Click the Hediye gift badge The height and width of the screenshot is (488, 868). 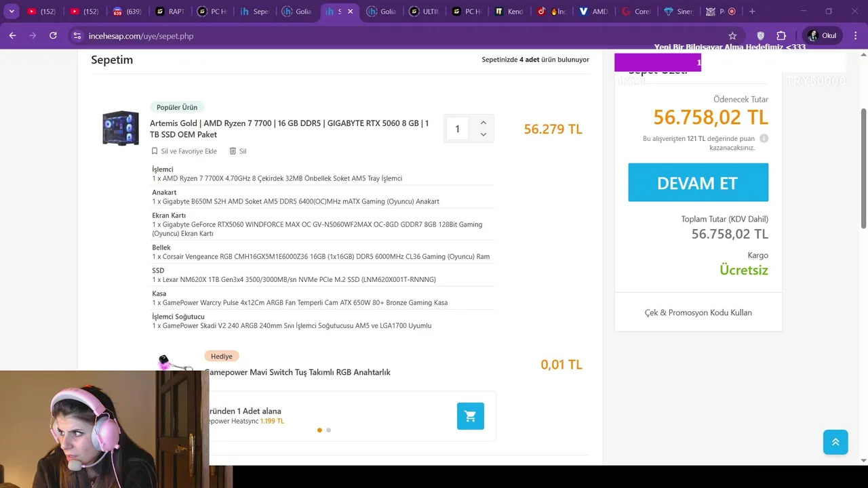pos(221,356)
